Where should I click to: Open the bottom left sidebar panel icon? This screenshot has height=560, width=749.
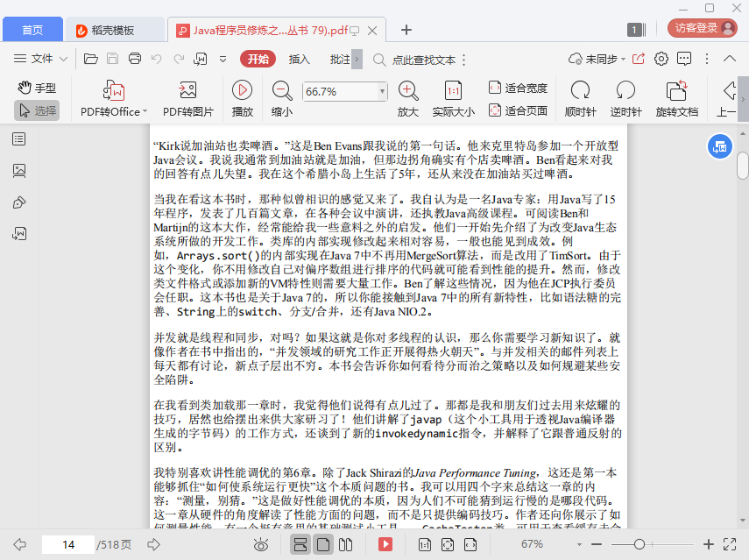coord(19,234)
